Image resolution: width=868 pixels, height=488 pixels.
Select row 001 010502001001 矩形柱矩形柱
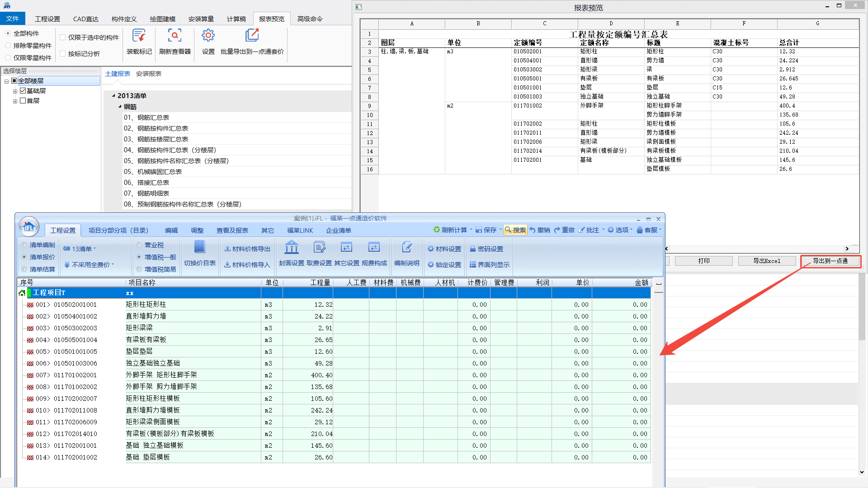[x=335, y=305]
